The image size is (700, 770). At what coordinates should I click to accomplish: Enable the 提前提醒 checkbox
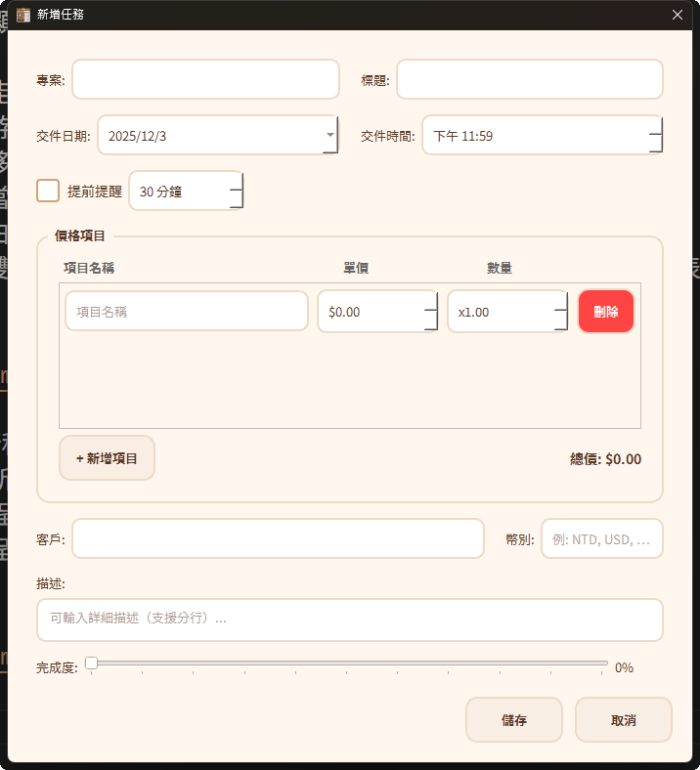coord(48,191)
